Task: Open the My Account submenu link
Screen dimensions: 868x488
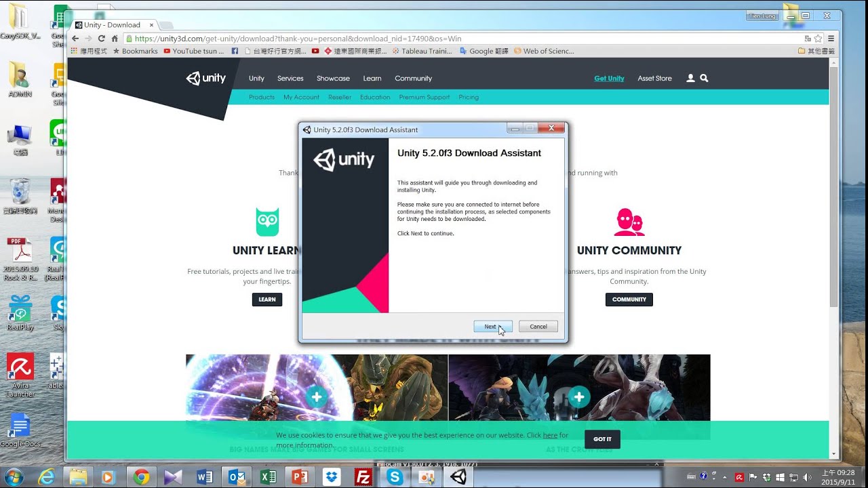Action: (x=301, y=98)
